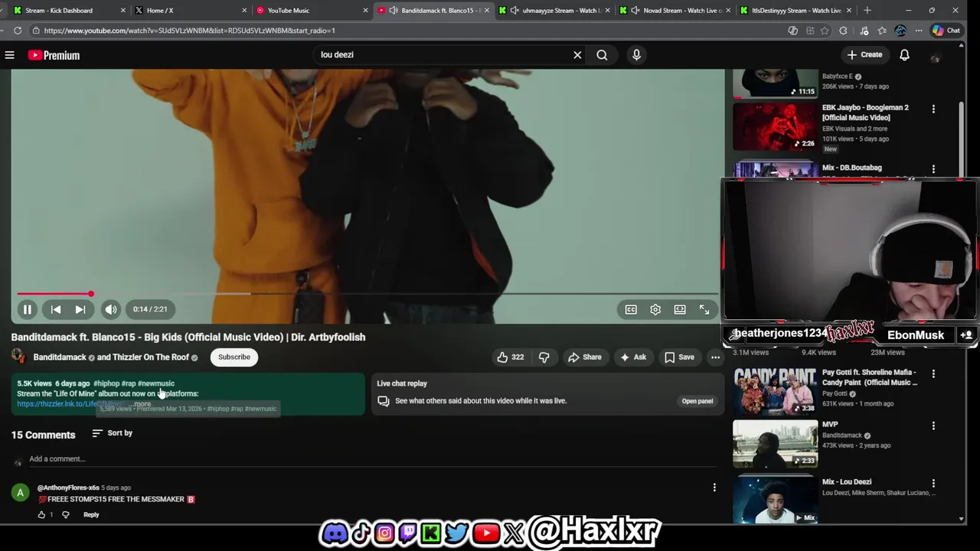Image resolution: width=980 pixels, height=551 pixels.
Task: Open the thizzler.lnk.to description link
Action: (x=69, y=404)
